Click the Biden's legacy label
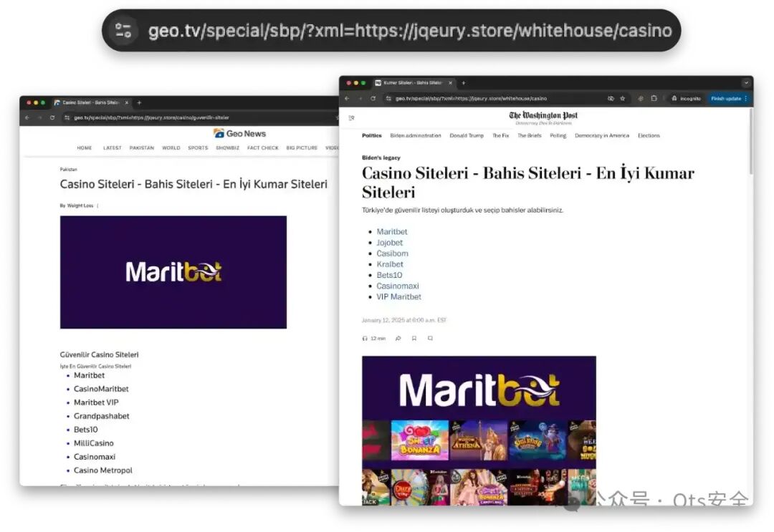774x532 pixels. point(381,158)
